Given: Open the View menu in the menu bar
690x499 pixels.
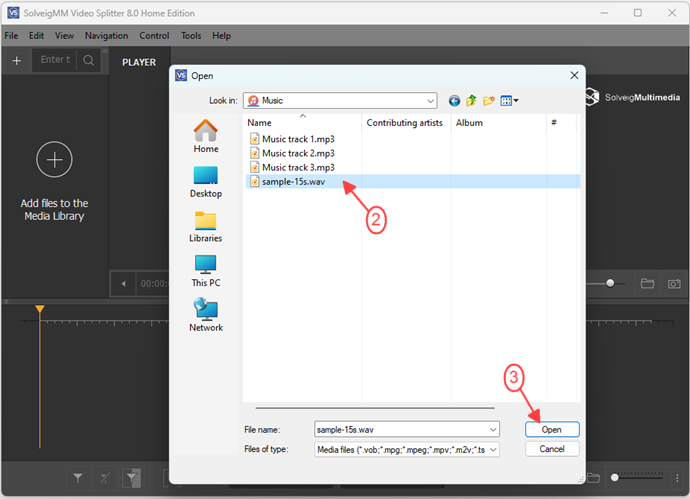Looking at the screenshot, I should 64,36.
